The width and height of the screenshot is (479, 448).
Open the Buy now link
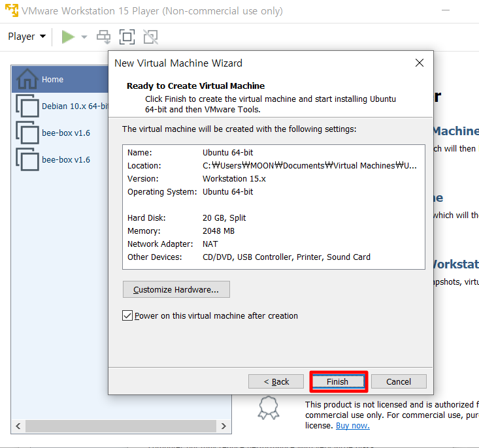click(352, 425)
